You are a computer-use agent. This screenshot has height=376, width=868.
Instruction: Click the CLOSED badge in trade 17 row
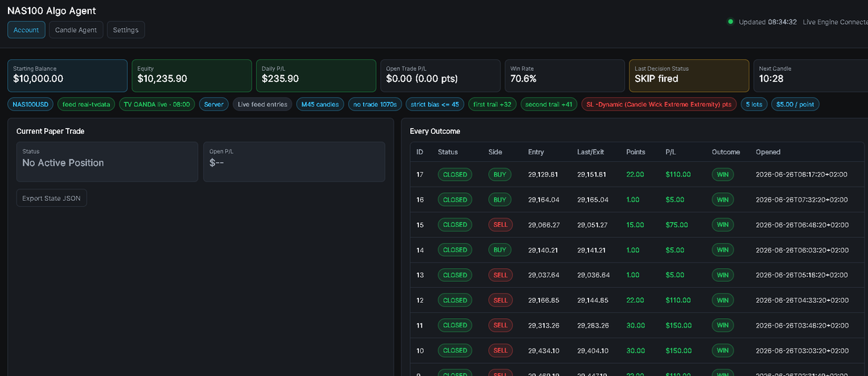(455, 174)
